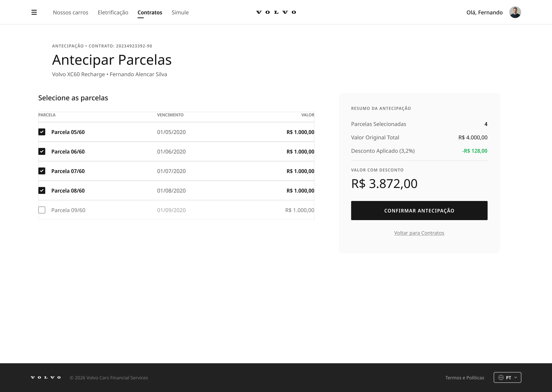552x392 pixels.
Task: Open Fernando's profile avatar
Action: pos(515,12)
